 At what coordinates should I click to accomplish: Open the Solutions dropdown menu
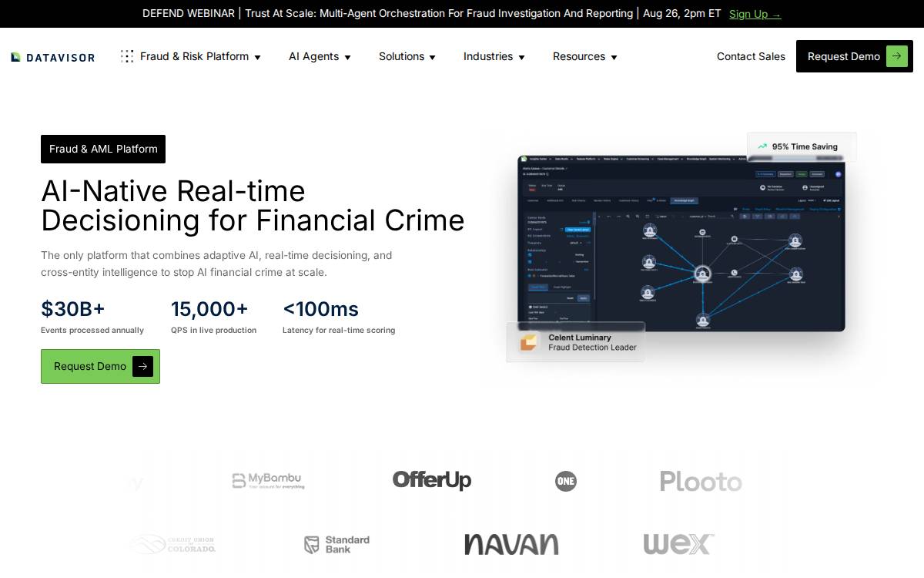(407, 56)
